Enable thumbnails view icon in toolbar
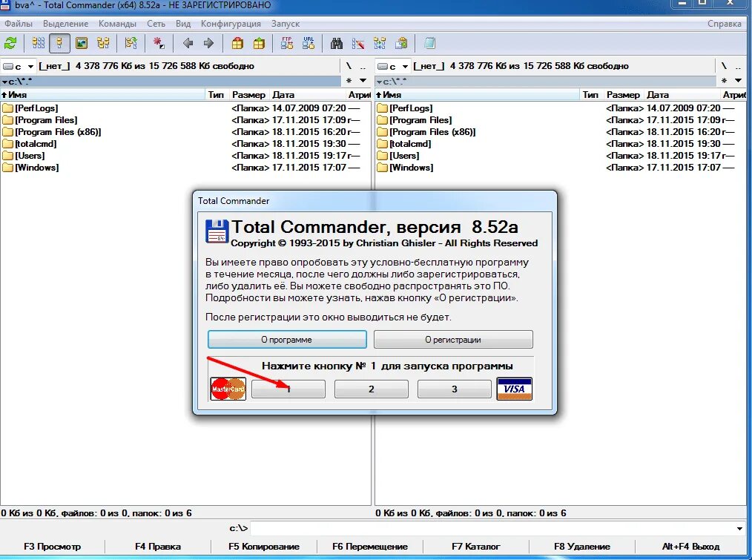The image size is (752, 560). 82,43
